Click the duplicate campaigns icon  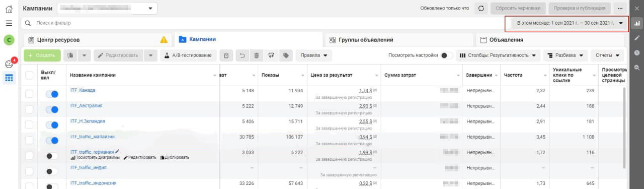[x=71, y=55]
